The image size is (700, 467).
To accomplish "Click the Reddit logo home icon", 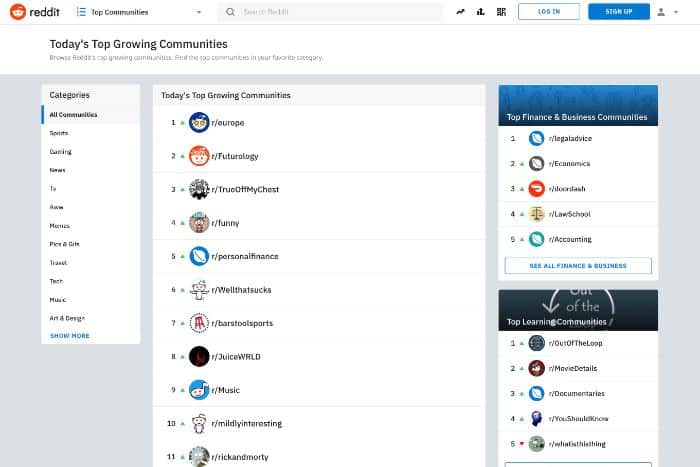I will [x=18, y=12].
